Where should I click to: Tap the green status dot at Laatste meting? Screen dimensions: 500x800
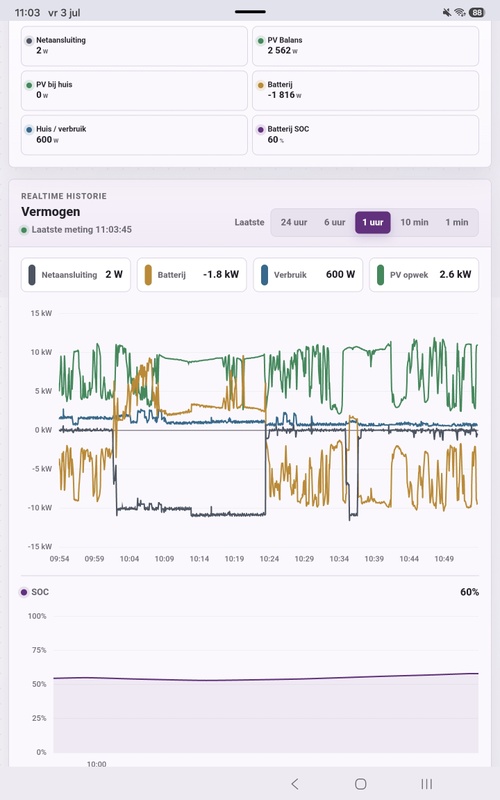(x=24, y=230)
